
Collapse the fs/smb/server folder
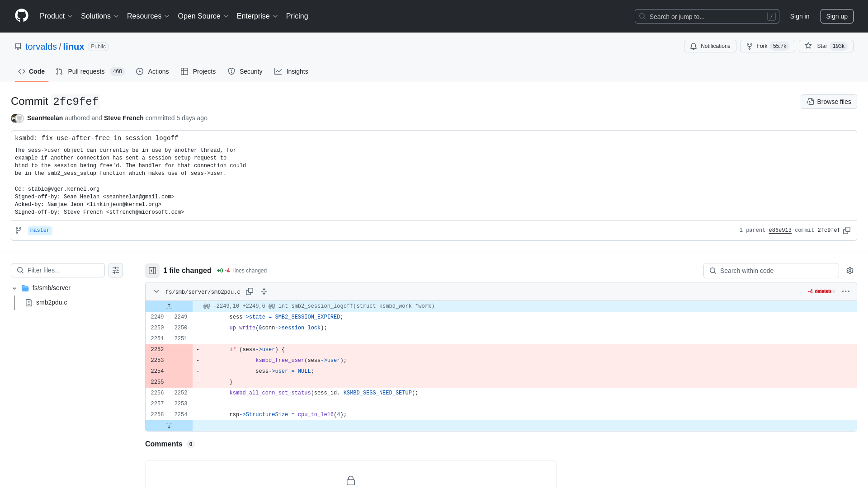14,288
